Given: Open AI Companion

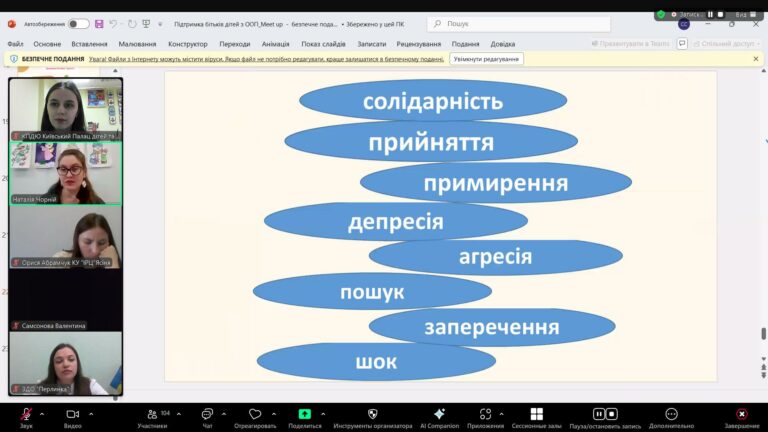Looking at the screenshot, I should tap(439, 414).
